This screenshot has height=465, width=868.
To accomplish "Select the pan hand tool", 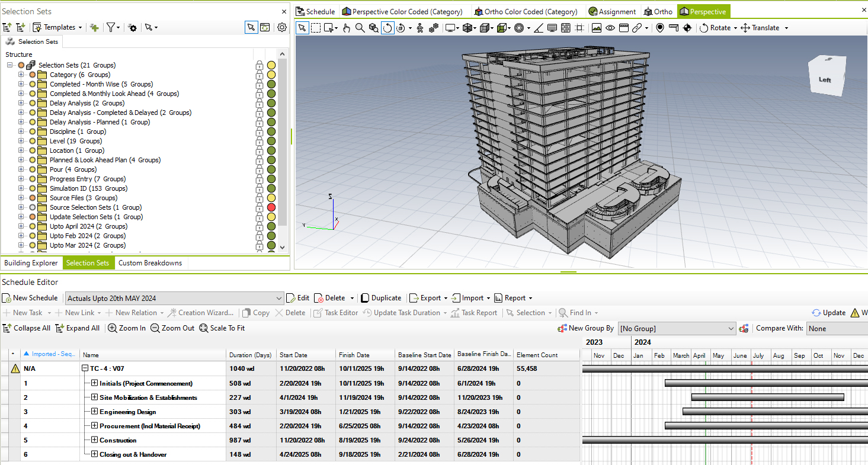I will [x=347, y=28].
